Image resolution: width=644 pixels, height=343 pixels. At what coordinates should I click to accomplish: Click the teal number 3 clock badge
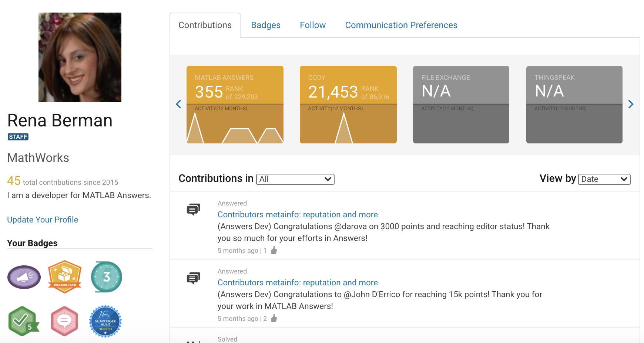pyautogui.click(x=107, y=277)
